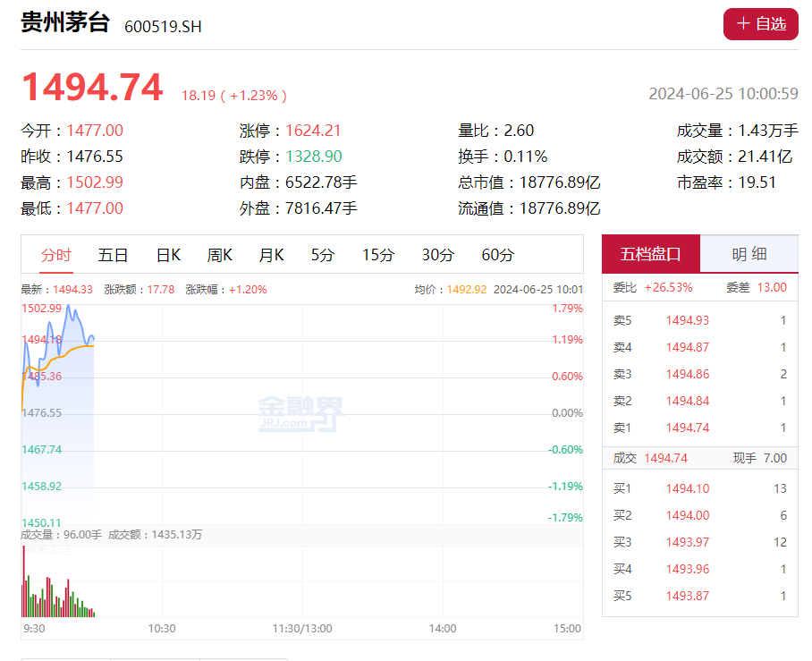The width and height of the screenshot is (812, 661).
Task: Add stock with the 自选 button
Action: click(x=760, y=24)
